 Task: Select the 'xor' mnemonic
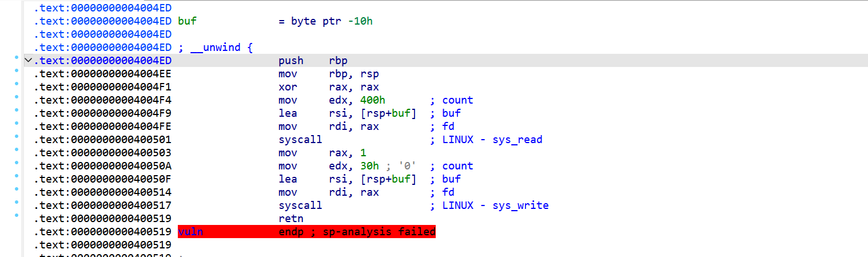[x=288, y=87]
